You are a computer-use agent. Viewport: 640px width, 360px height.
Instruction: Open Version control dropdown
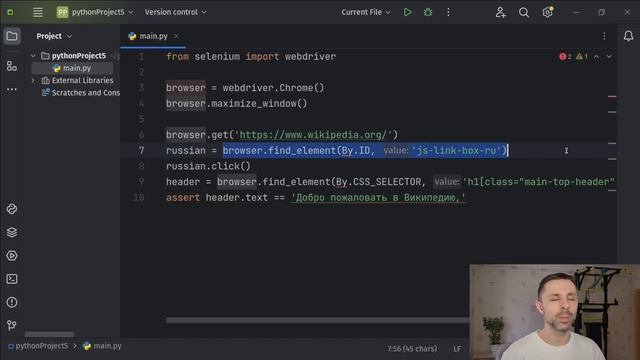(176, 12)
